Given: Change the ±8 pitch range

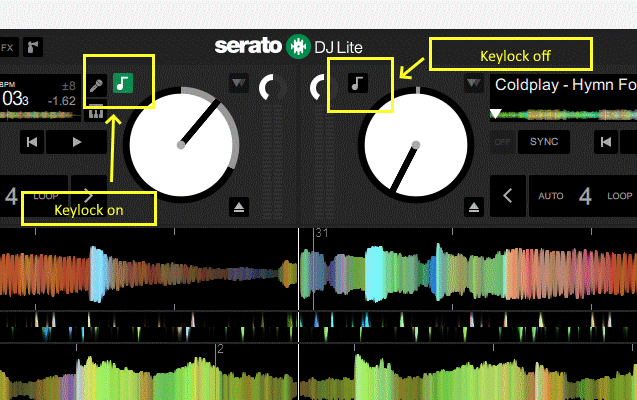Looking at the screenshot, I should [x=69, y=86].
